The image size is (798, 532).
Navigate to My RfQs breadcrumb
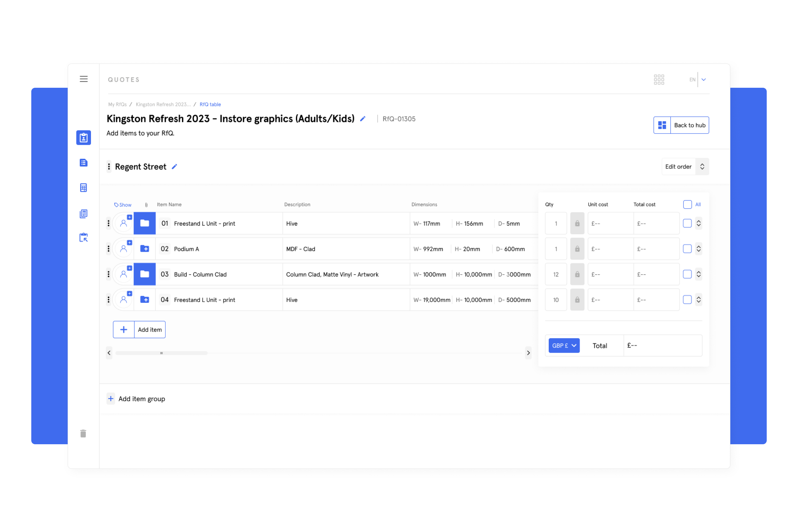pyautogui.click(x=117, y=104)
